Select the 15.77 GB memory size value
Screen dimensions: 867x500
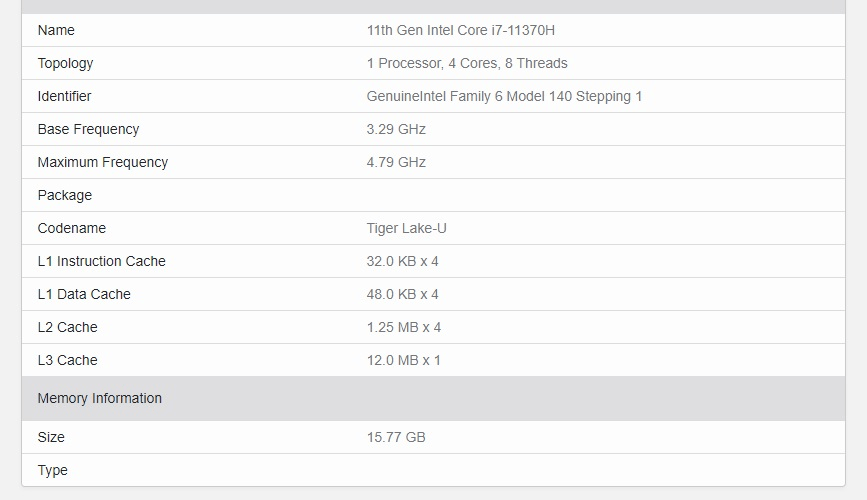(396, 437)
